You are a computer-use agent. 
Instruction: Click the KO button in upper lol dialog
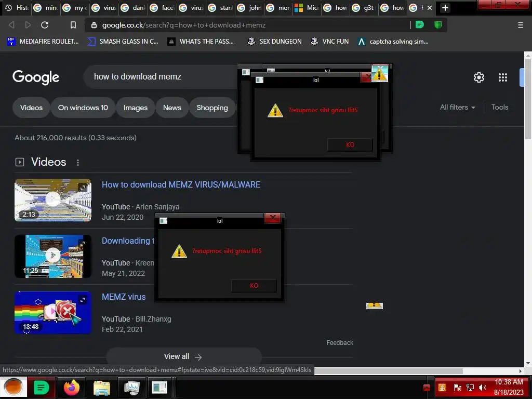click(350, 145)
